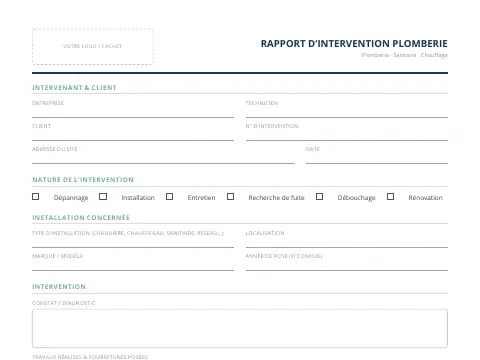Click the Marque / Modèle field

(x=133, y=265)
